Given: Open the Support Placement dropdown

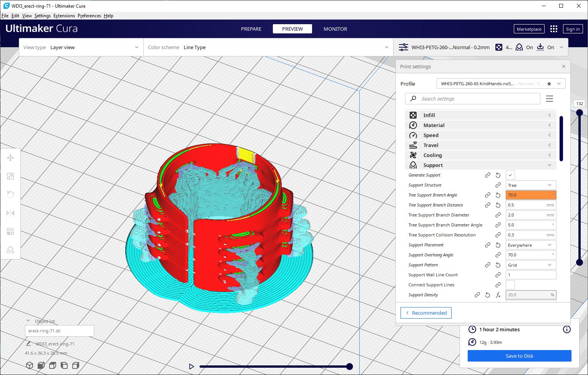Looking at the screenshot, I should (531, 245).
